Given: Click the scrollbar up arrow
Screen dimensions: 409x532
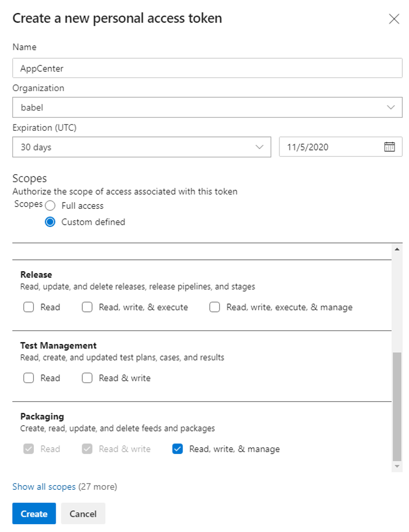Looking at the screenshot, I should click(397, 249).
